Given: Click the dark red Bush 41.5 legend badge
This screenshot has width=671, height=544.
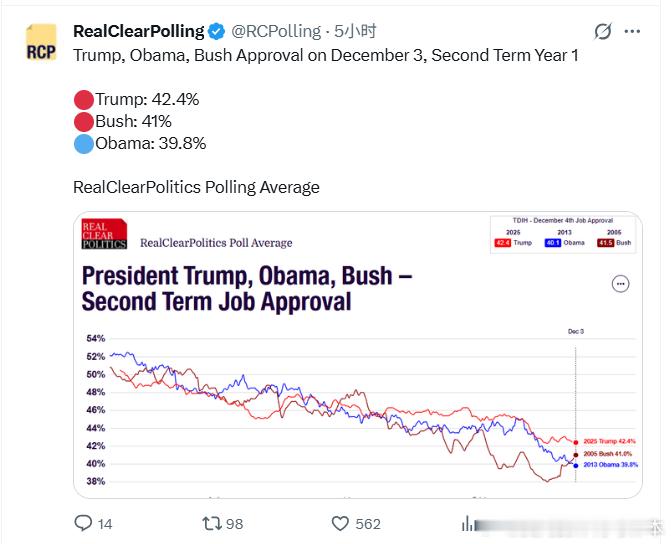Looking at the screenshot, I should (605, 242).
